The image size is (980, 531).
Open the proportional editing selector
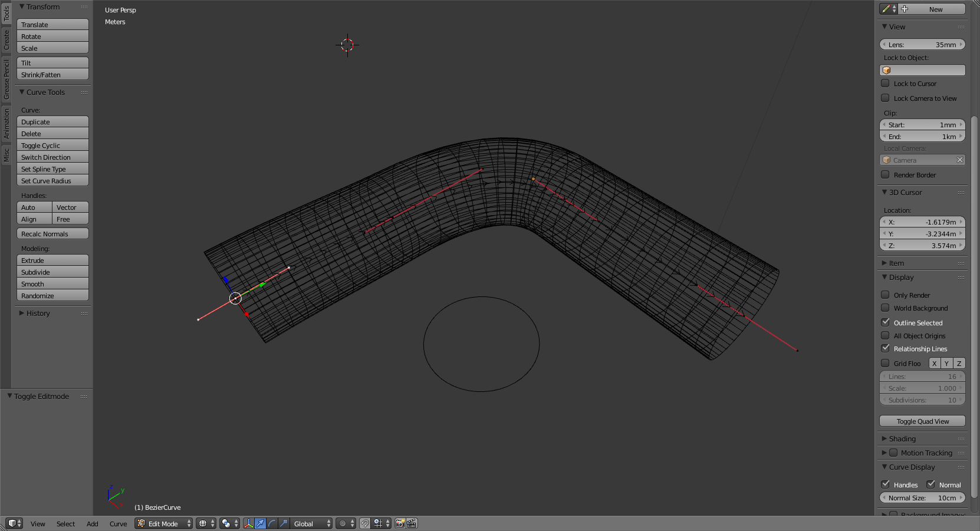[346, 523]
